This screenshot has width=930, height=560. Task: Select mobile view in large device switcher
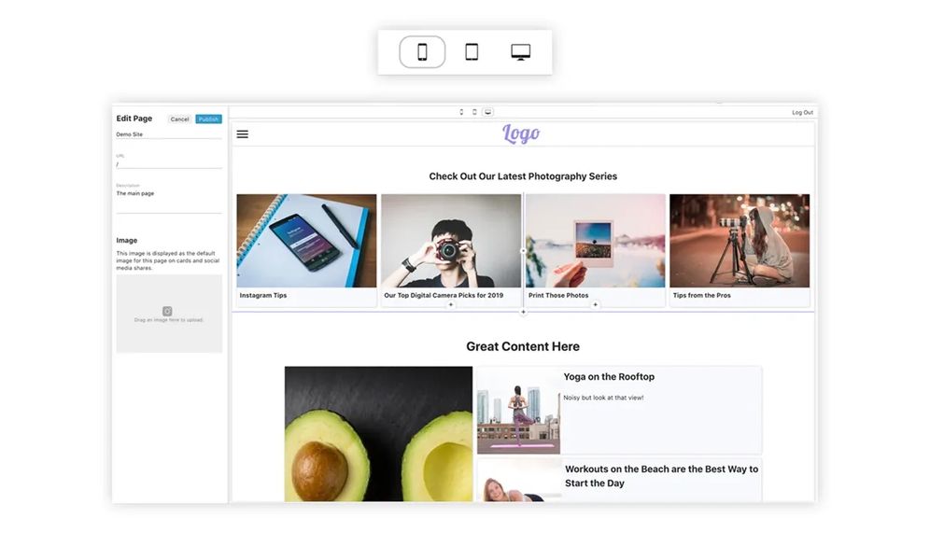(422, 52)
